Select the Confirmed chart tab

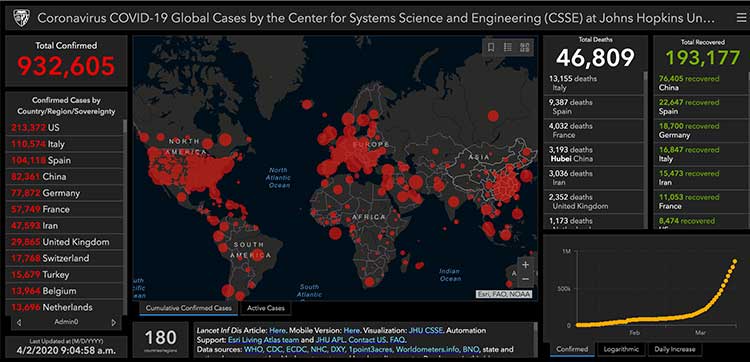point(572,349)
